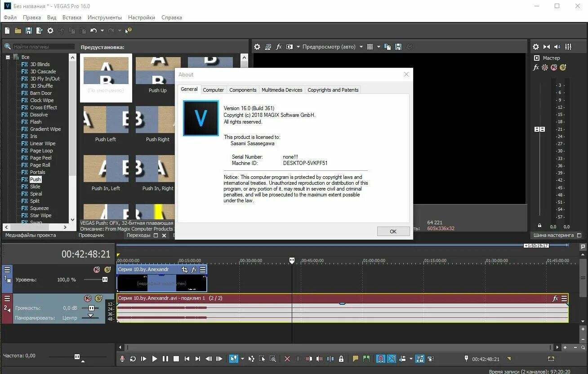
Task: Open edit tool selection dropdown arrow
Action: (242, 359)
